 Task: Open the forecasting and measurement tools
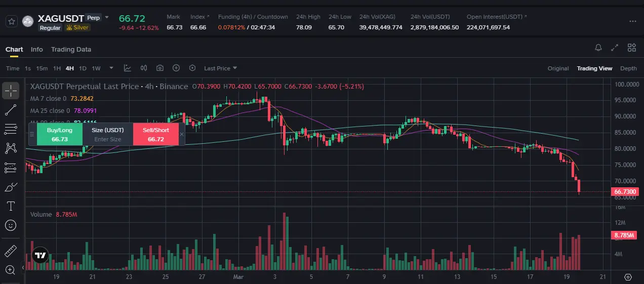11,167
